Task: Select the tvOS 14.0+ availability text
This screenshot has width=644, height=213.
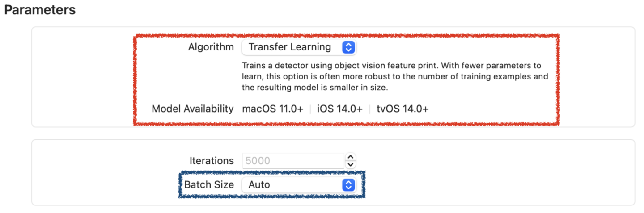Action: [402, 109]
